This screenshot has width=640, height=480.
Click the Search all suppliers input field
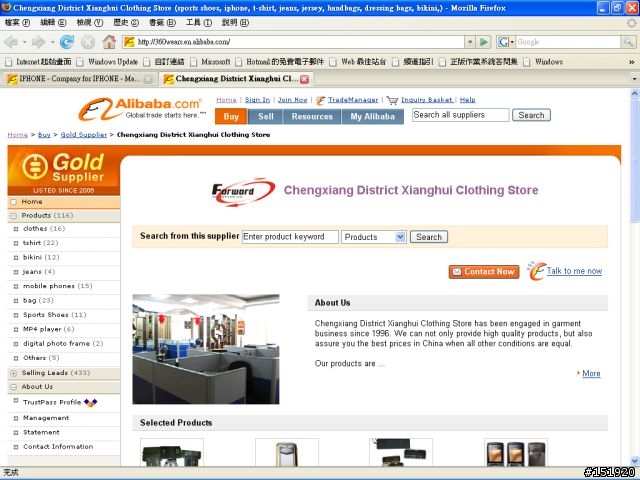[x=460, y=115]
